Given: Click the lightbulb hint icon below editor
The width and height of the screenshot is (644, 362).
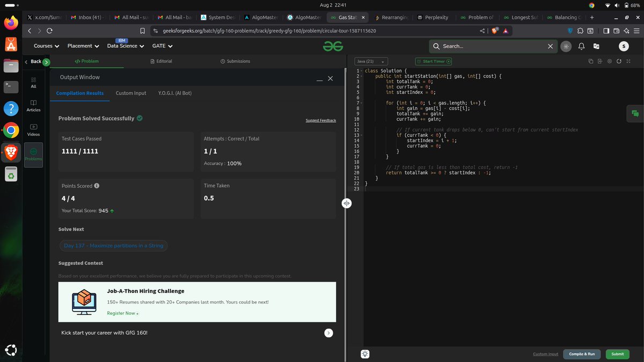Looking at the screenshot, I should point(365,353).
